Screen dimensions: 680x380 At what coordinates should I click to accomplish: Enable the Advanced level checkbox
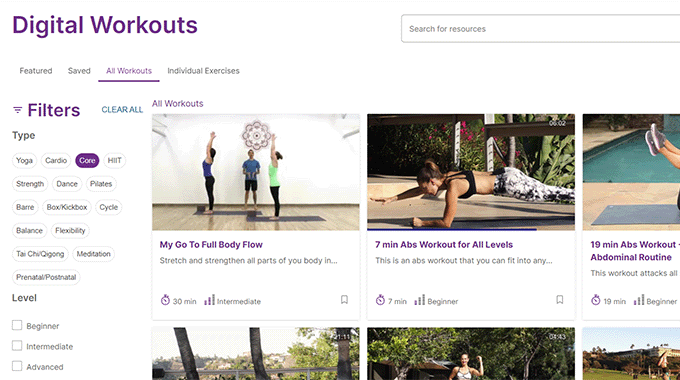17,366
